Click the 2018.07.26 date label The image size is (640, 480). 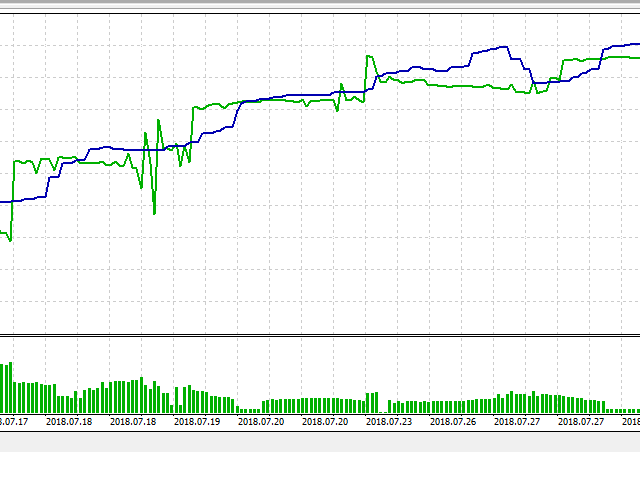coord(453,422)
